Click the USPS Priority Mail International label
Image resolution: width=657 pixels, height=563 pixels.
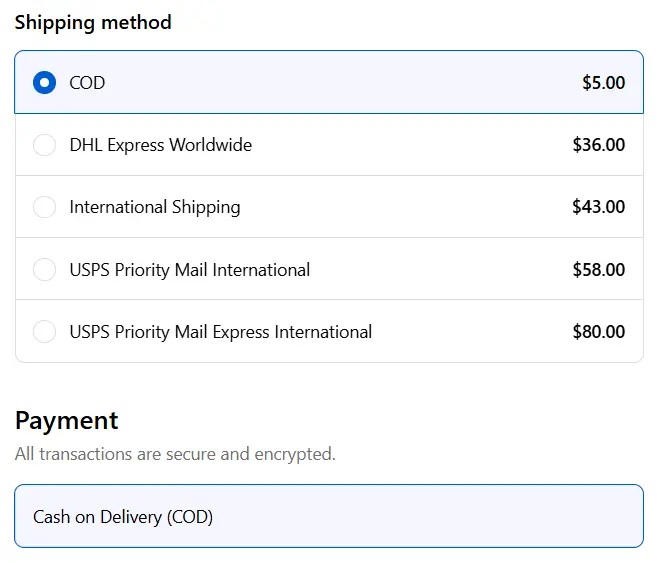(189, 270)
